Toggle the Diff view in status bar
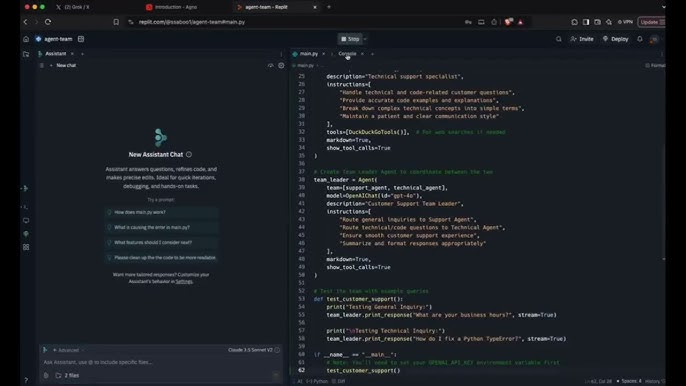Screen dimensions: 686x386 pos(339,381)
